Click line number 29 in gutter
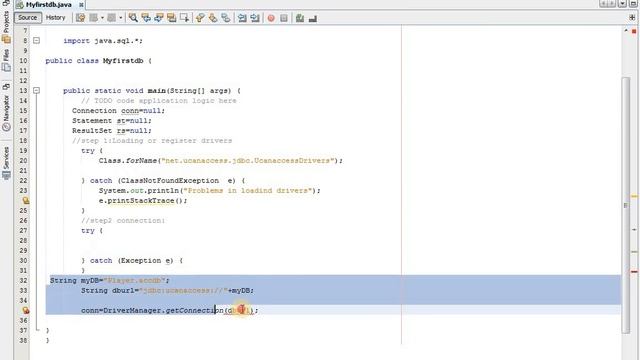The height and width of the screenshot is (360, 640). (x=23, y=251)
